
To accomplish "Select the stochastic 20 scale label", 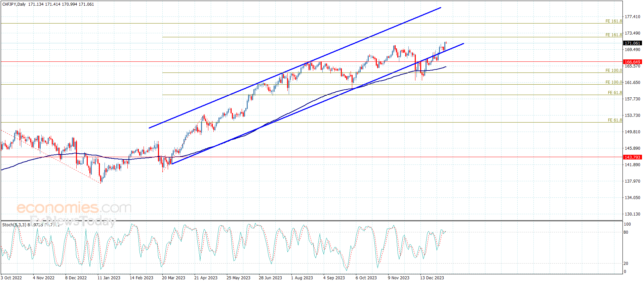I will coord(626,264).
